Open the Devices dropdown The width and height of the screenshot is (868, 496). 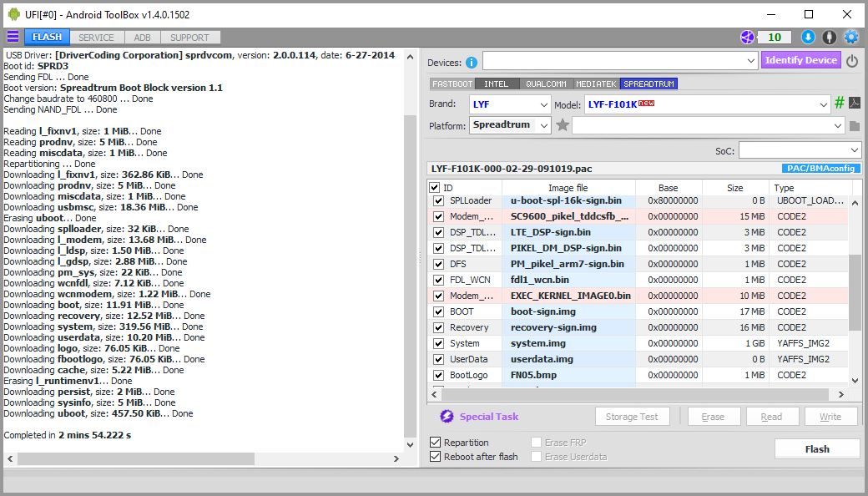tap(620, 61)
